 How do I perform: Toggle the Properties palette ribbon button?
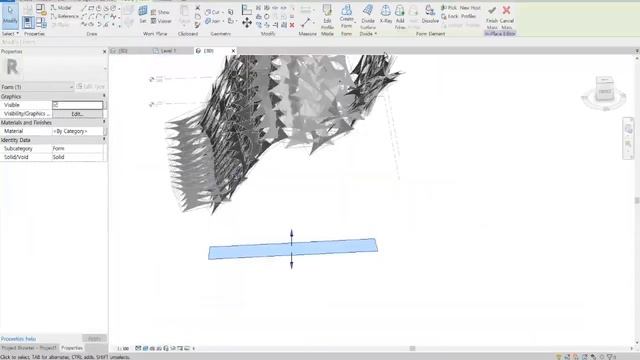pos(28,22)
